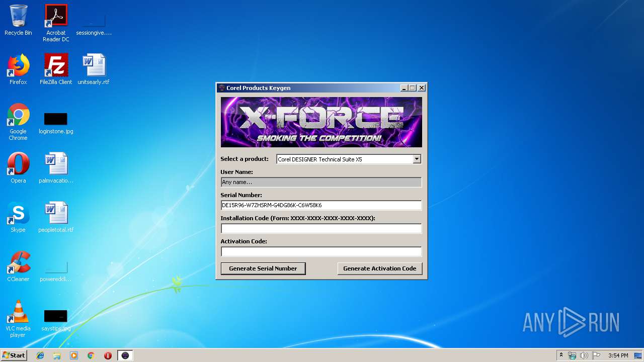Open VLC media player shortcut
644x362 pixels.
coord(18,319)
